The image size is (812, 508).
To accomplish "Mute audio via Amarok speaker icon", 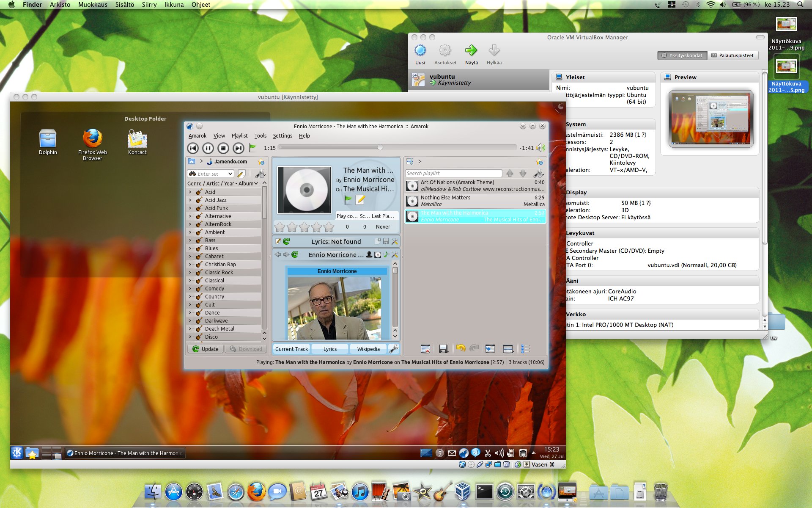I will click(540, 148).
